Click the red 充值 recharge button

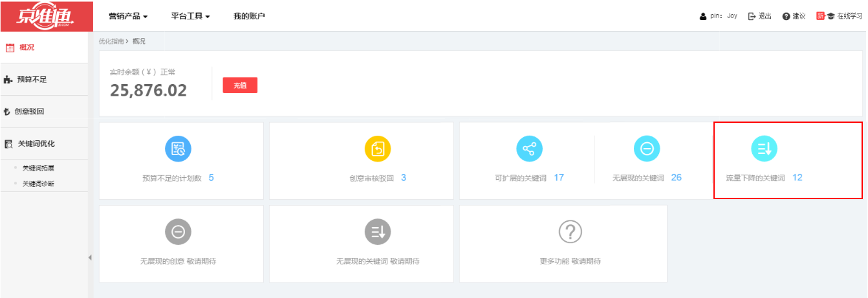coord(240,85)
